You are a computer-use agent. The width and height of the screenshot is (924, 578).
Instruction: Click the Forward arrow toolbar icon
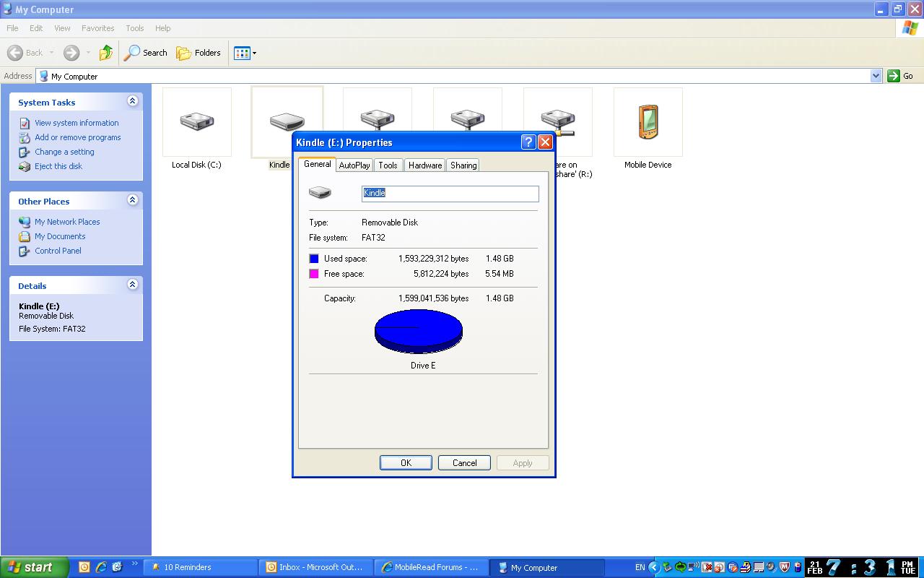tap(71, 53)
